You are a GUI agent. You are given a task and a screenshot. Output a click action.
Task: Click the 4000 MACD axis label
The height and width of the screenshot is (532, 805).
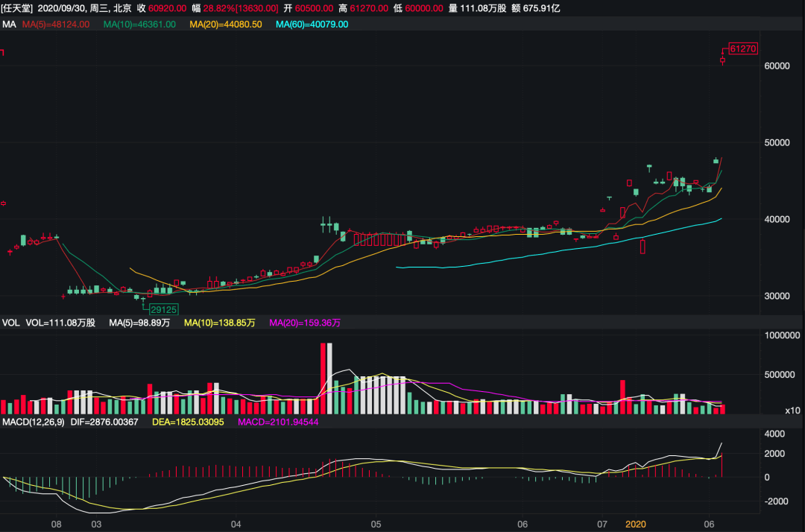point(774,434)
